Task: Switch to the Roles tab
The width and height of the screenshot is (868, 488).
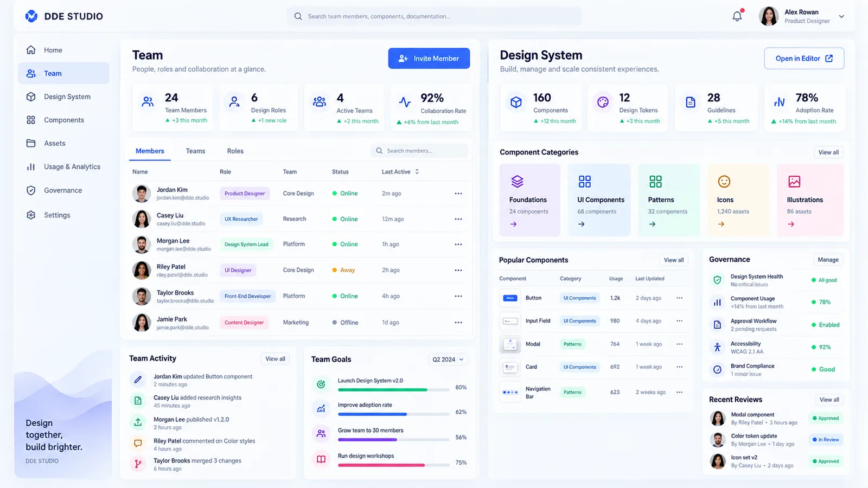Action: pos(235,151)
